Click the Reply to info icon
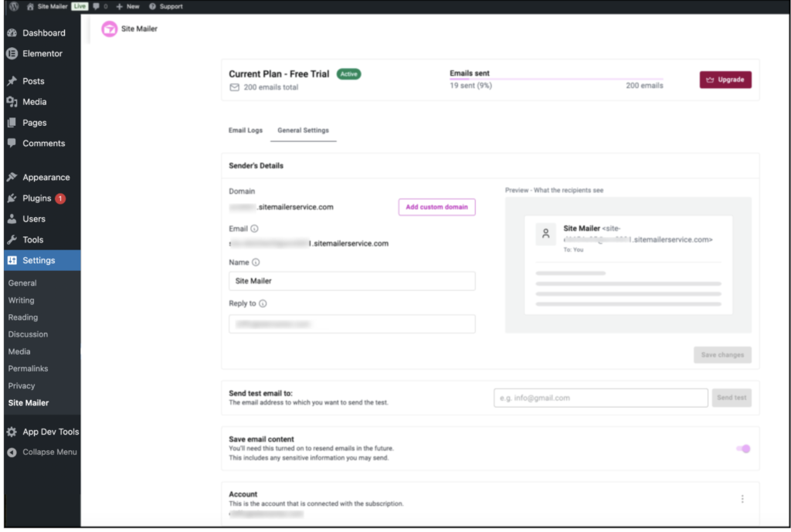Image resolution: width=791 pixels, height=532 pixels. (x=263, y=304)
